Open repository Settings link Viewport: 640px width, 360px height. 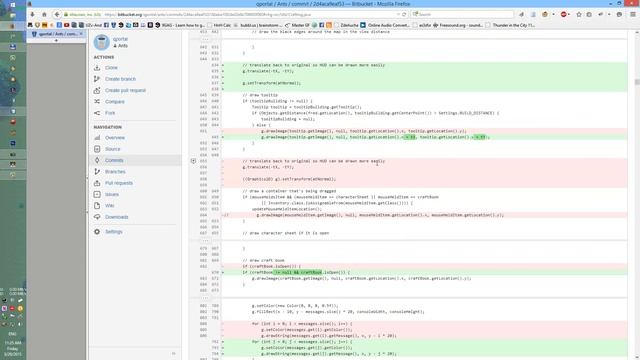[113, 231]
